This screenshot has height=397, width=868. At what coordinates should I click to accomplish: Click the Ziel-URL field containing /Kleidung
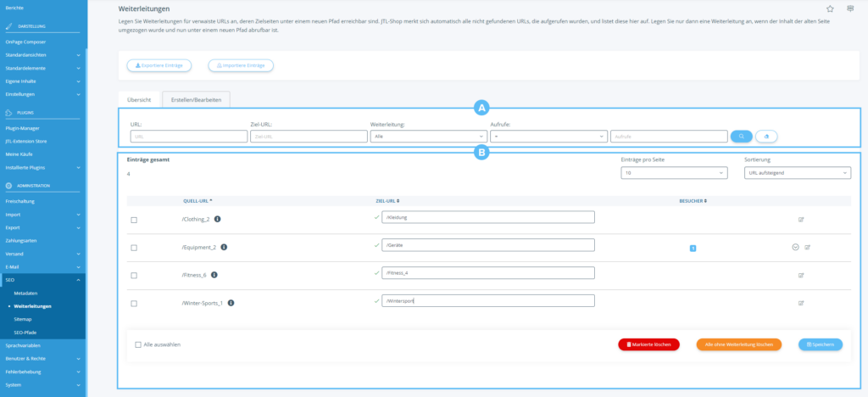click(487, 217)
